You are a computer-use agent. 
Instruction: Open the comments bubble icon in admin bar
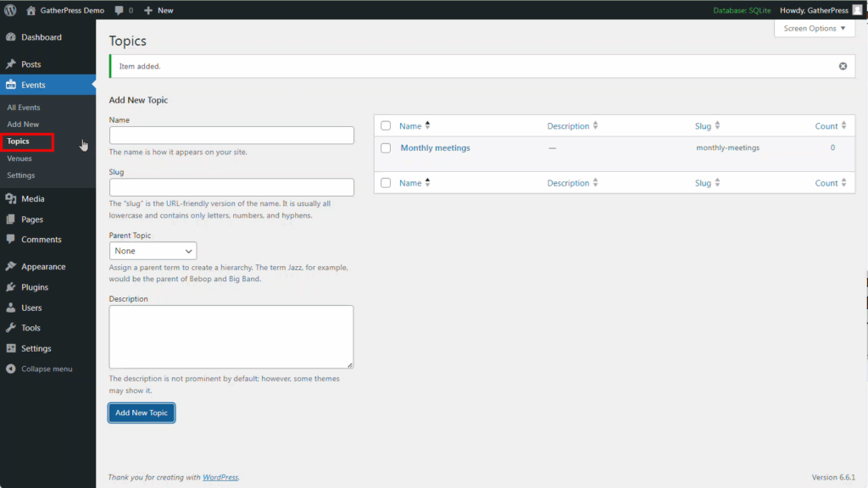coord(119,10)
